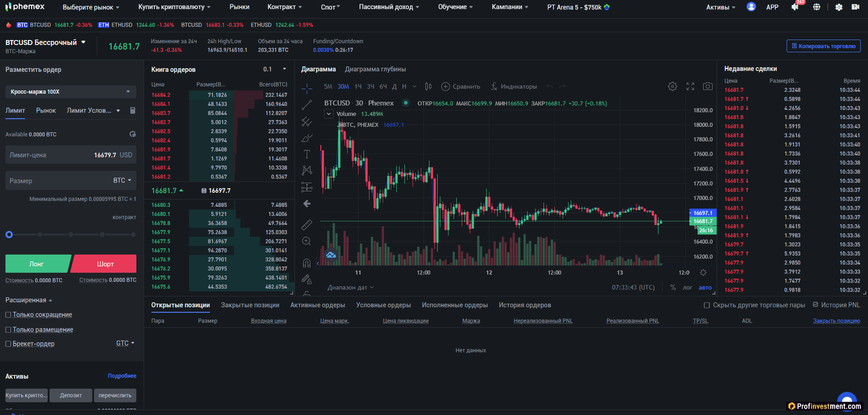Open the История ордеров tab

(x=525, y=305)
